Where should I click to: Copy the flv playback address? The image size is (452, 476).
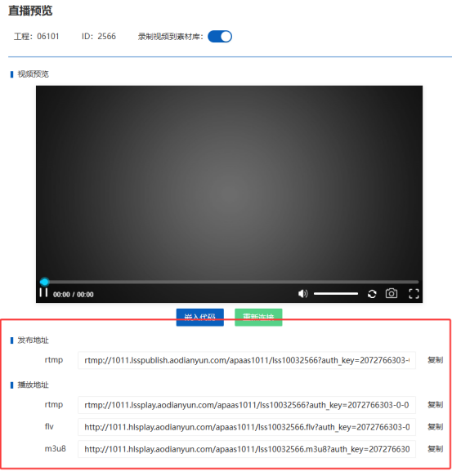436,427
